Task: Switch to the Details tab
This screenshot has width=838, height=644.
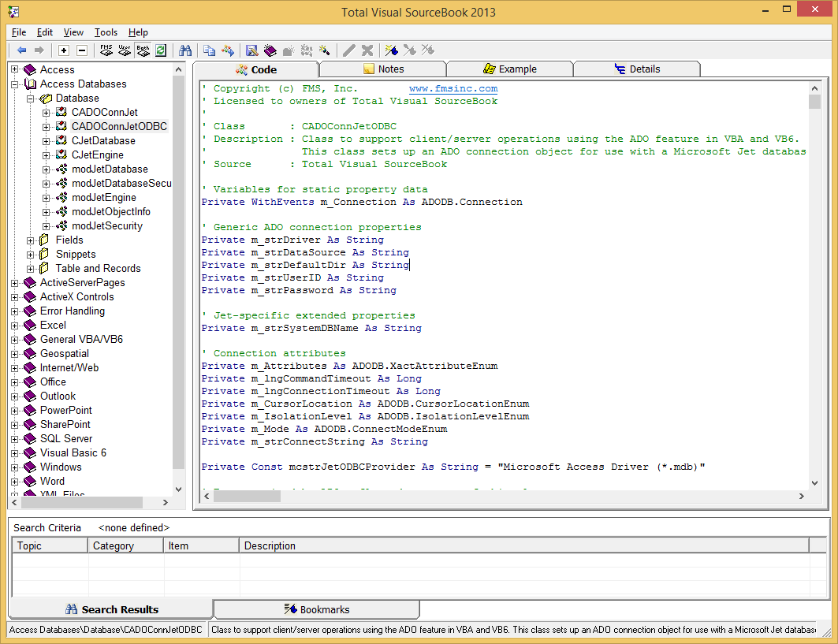Action: [x=637, y=69]
